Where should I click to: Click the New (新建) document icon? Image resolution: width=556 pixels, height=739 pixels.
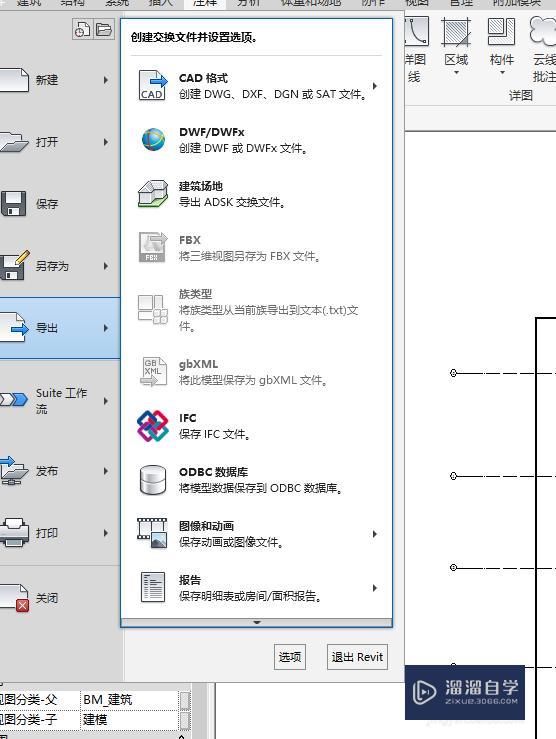(x=14, y=80)
